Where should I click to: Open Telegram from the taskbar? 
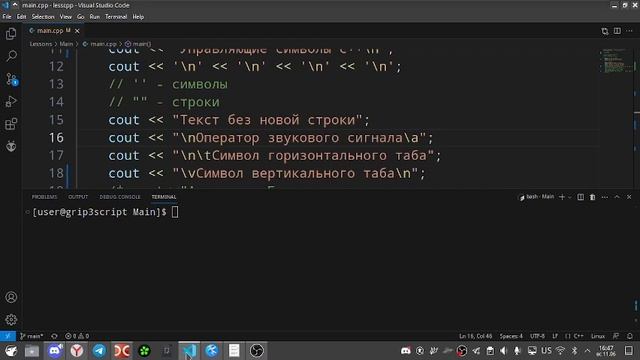(x=99, y=351)
